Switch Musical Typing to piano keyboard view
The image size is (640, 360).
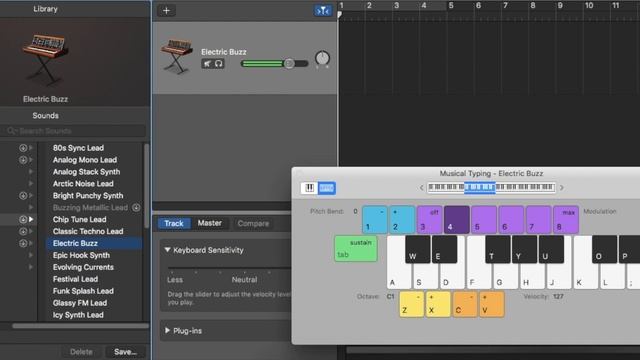(309, 188)
